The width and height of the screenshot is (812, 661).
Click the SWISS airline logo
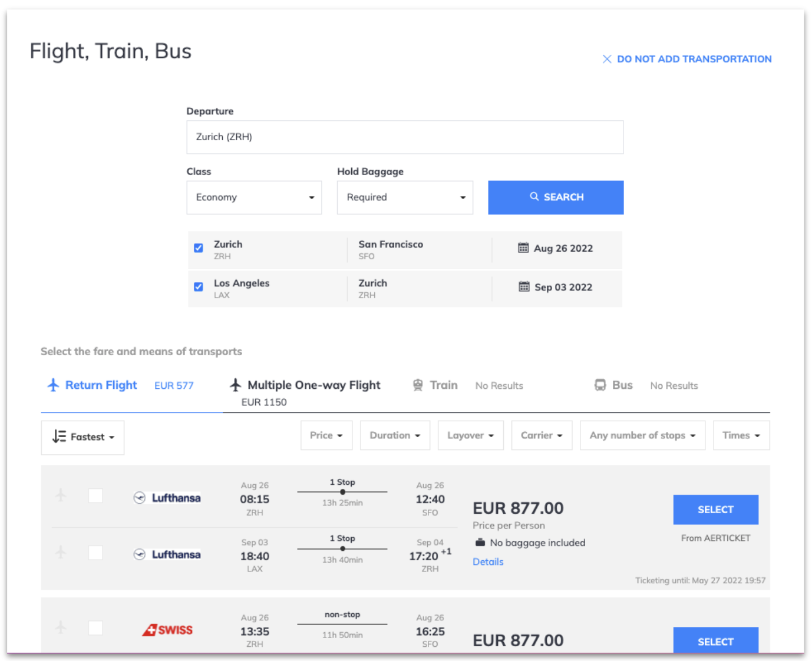tap(167, 630)
